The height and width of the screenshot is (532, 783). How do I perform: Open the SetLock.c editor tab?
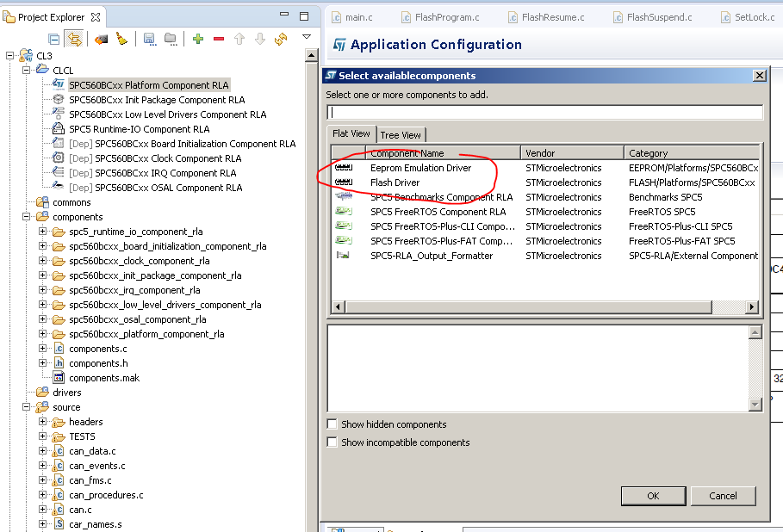pos(749,17)
